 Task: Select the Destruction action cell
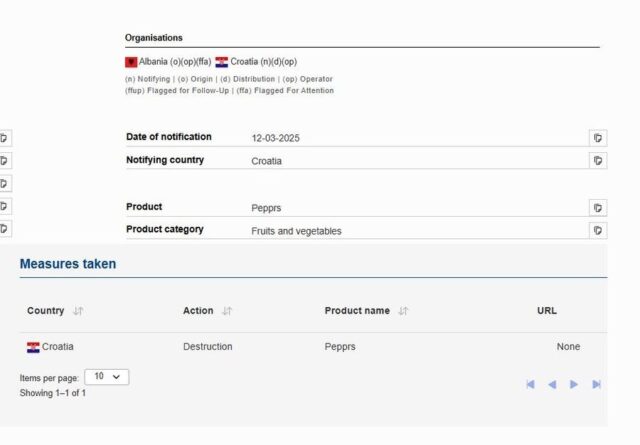207,347
